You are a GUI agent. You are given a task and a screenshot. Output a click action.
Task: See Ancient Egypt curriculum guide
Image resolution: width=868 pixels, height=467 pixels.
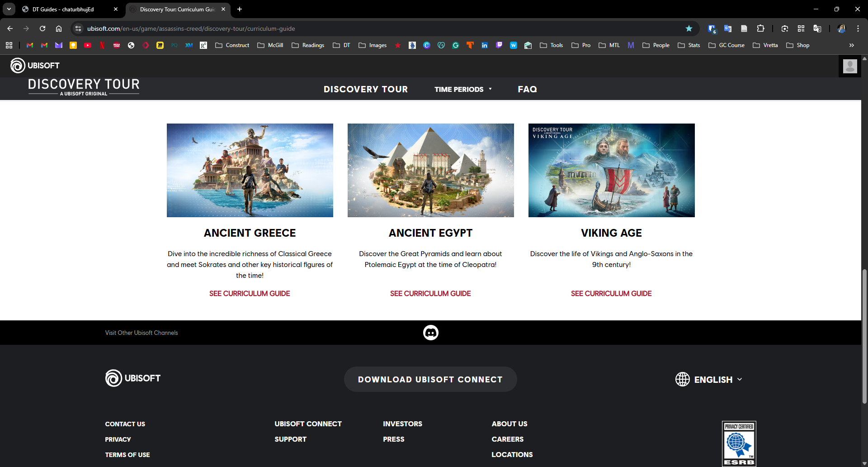click(430, 294)
